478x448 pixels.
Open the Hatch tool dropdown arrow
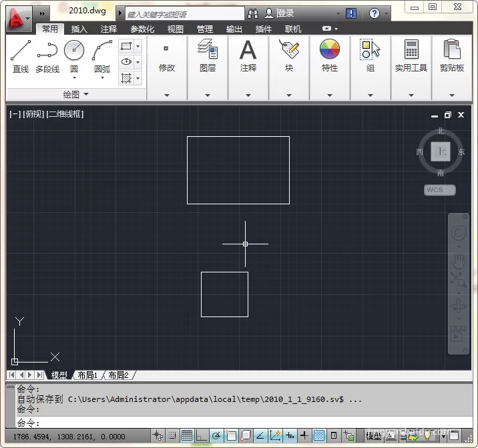138,78
